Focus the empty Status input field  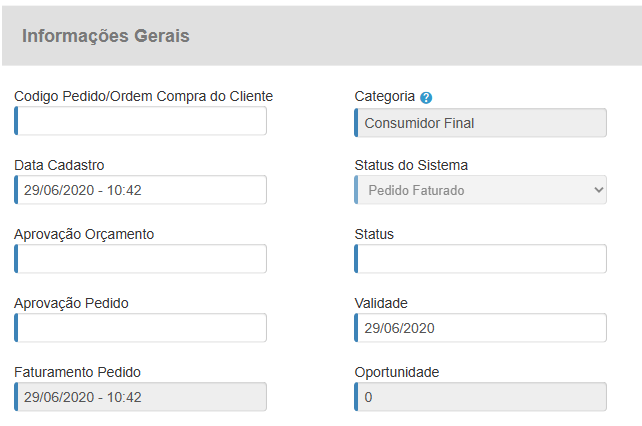click(x=481, y=259)
